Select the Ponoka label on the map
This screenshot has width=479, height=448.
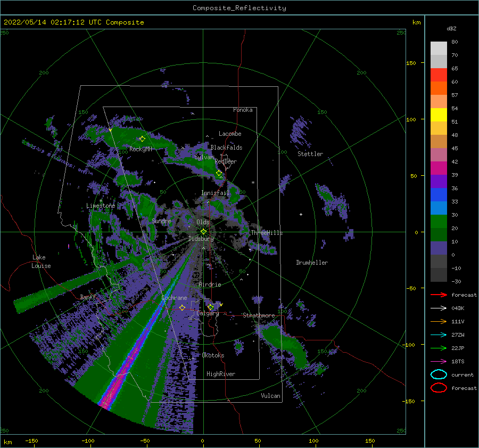[x=243, y=110]
